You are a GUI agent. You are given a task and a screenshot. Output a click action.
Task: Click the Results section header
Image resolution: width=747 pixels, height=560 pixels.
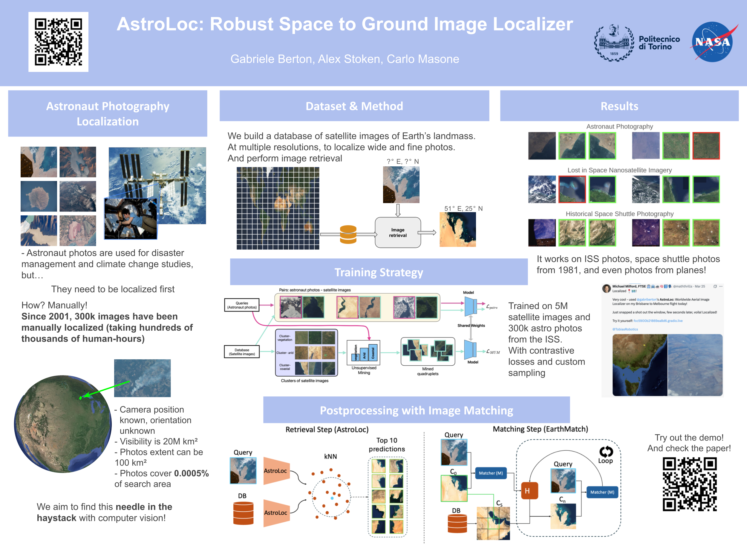619,106
